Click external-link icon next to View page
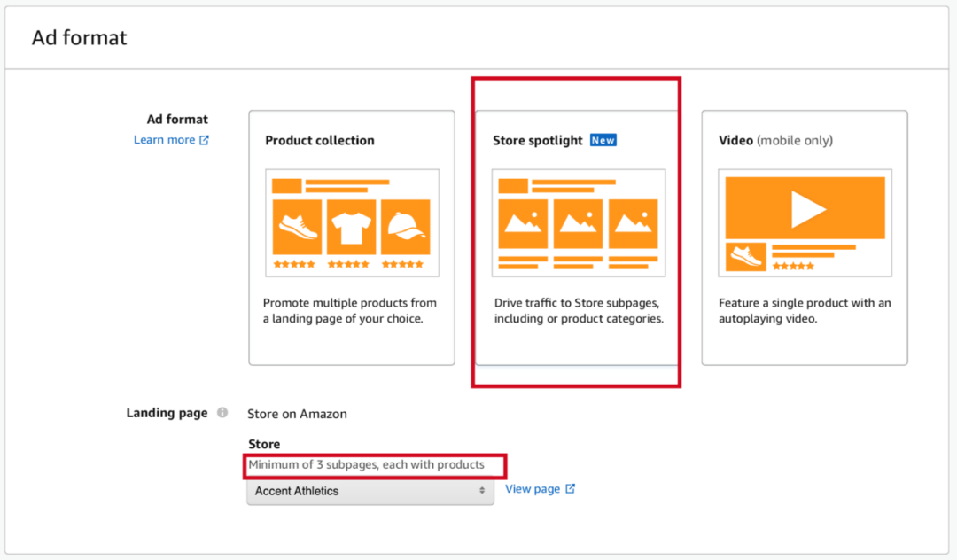Image resolution: width=957 pixels, height=560 pixels. pos(571,489)
